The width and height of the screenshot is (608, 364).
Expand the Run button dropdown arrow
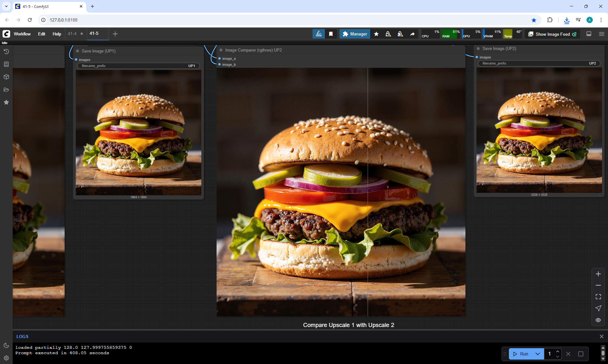(x=538, y=354)
